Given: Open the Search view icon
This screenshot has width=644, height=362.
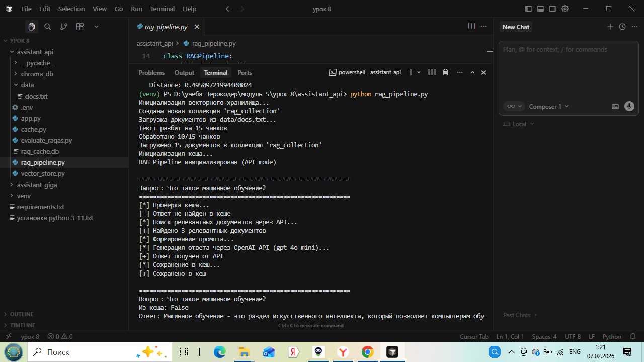Looking at the screenshot, I should pyautogui.click(x=48, y=27).
